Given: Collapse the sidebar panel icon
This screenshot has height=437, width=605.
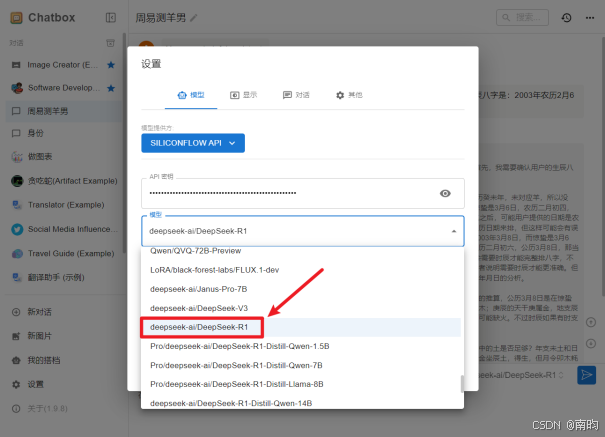Looking at the screenshot, I should [111, 18].
